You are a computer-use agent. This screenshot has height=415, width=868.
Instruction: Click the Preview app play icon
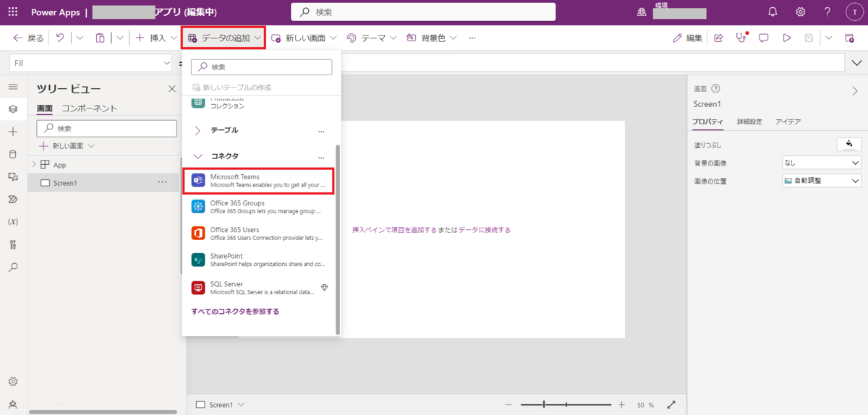(x=786, y=38)
